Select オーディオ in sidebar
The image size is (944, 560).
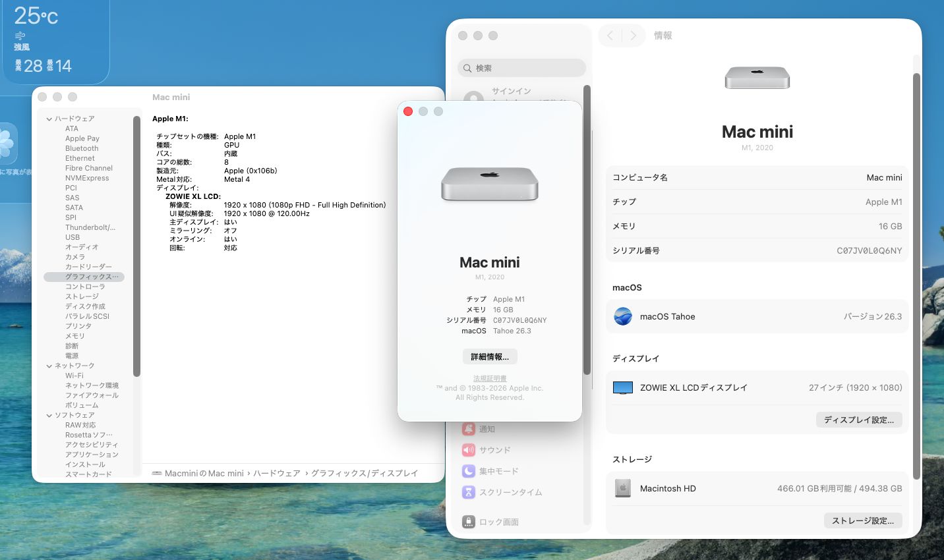pos(82,247)
